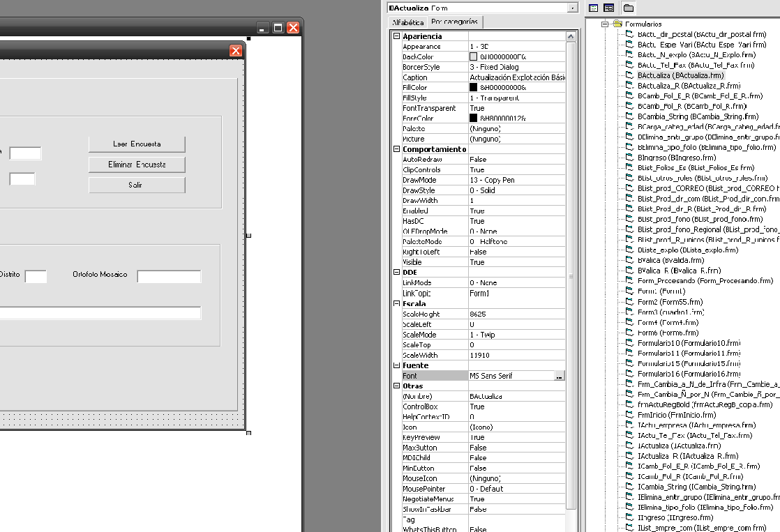Collapse the Apariencia property category
Screen dimensions: 780x532
coord(397,36)
